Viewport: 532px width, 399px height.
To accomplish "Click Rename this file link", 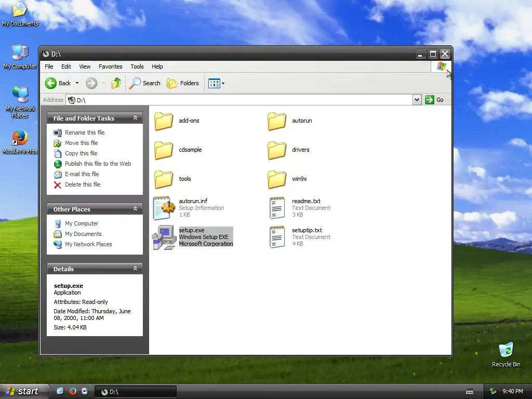I will pos(85,132).
